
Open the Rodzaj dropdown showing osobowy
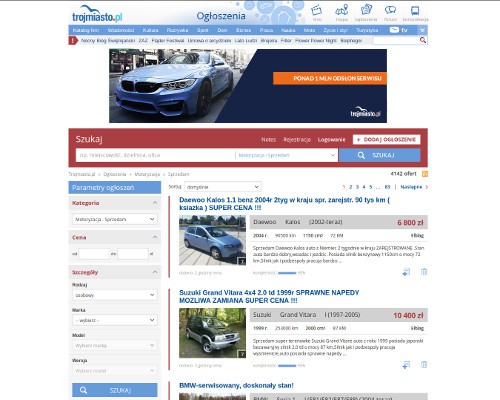point(115,295)
